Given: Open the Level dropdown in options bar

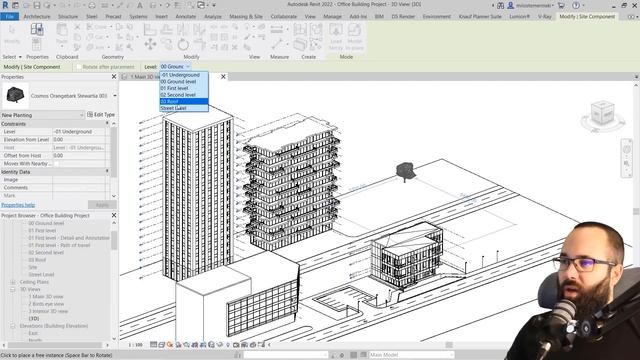Looking at the screenshot, I should click(x=175, y=67).
